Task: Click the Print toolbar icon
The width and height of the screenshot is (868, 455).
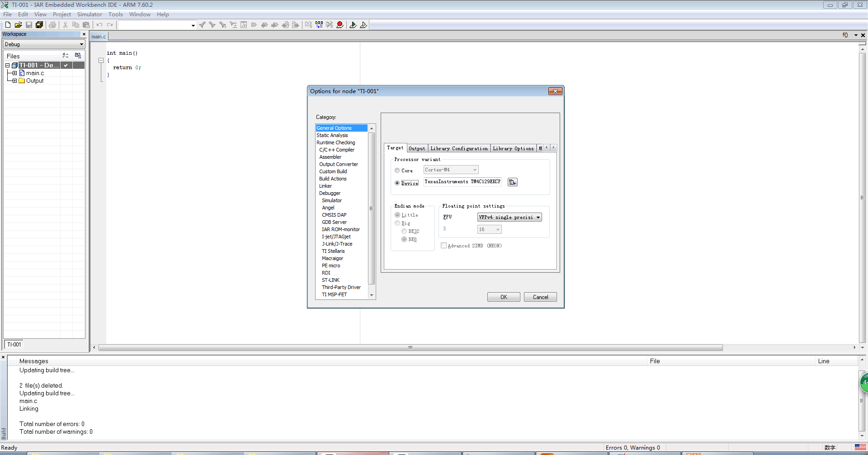Action: 52,25
